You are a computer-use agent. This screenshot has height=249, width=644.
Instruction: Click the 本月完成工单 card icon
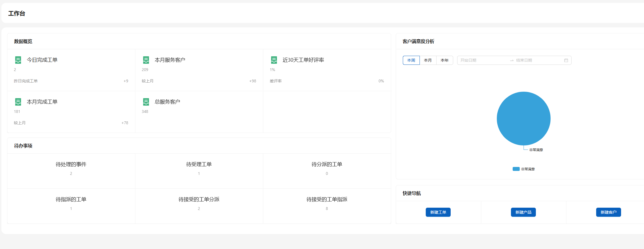(18, 102)
